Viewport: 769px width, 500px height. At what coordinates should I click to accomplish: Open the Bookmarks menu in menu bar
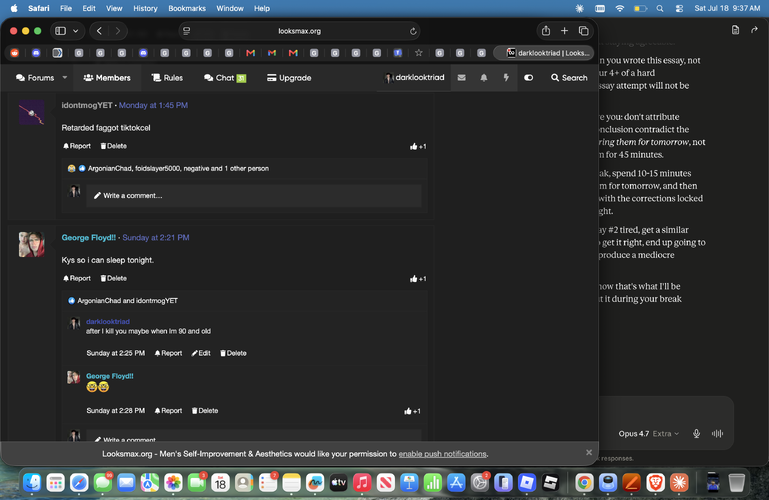(187, 8)
